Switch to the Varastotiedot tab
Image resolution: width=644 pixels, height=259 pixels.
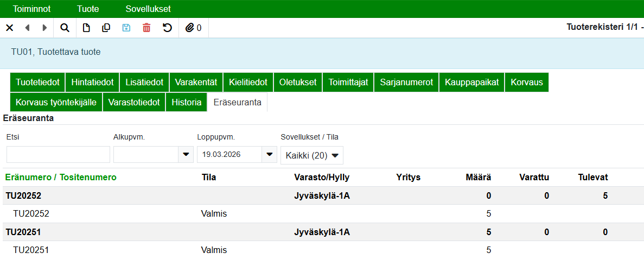133,102
